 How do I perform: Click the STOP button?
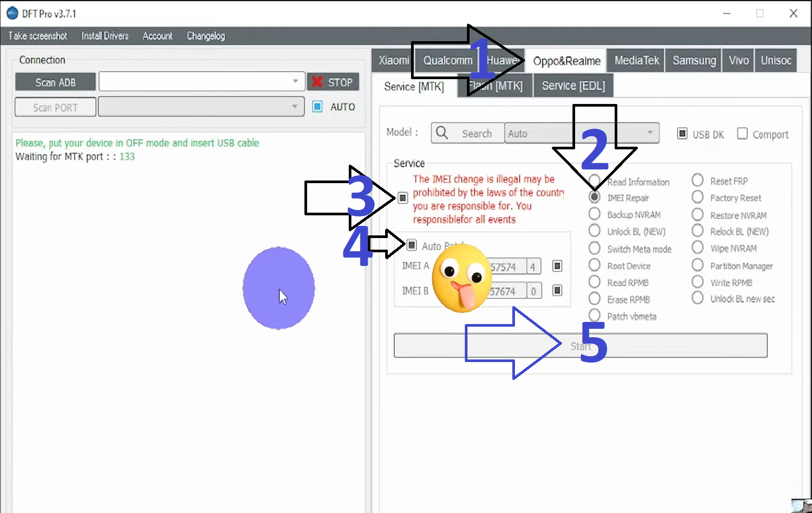333,82
